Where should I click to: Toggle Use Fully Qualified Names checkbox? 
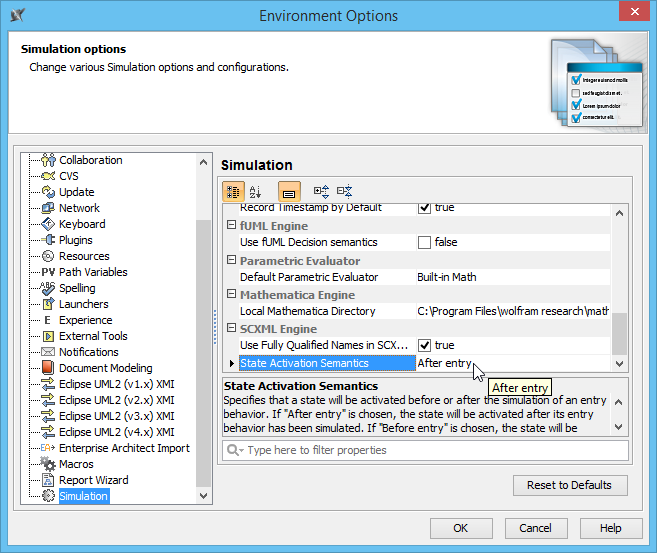(x=424, y=345)
